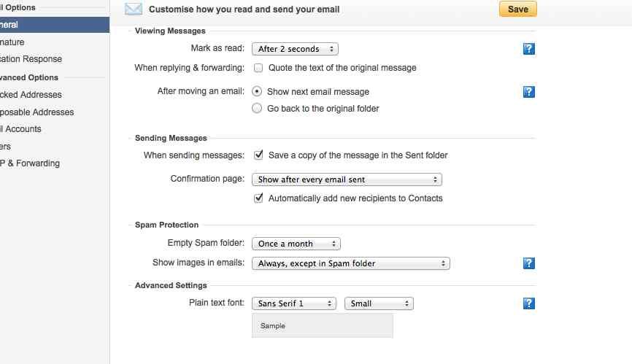Open help icon beside Plain text font

529,303
